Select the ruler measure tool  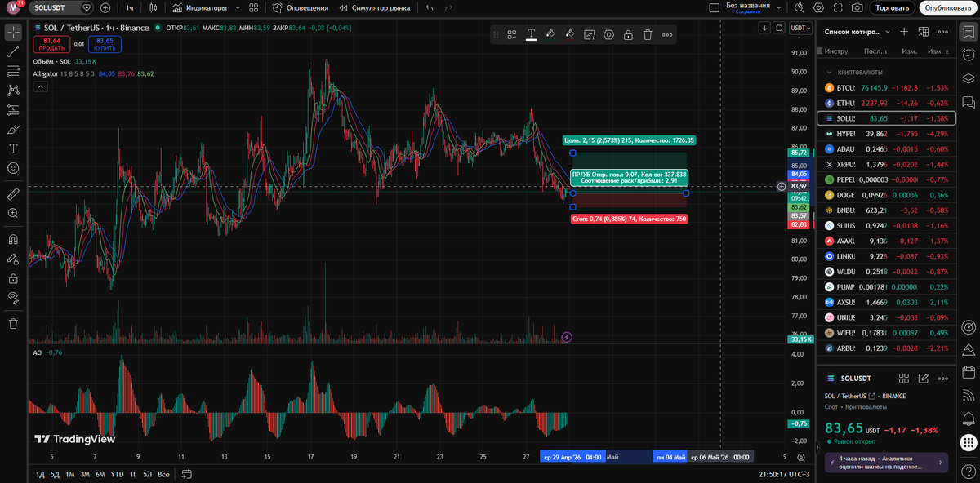13,194
